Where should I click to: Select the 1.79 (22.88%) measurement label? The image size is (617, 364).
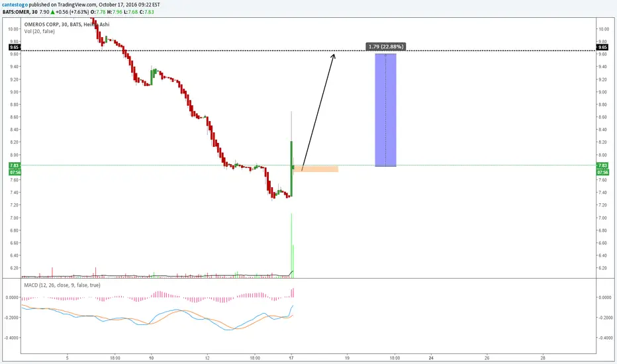(x=385, y=46)
